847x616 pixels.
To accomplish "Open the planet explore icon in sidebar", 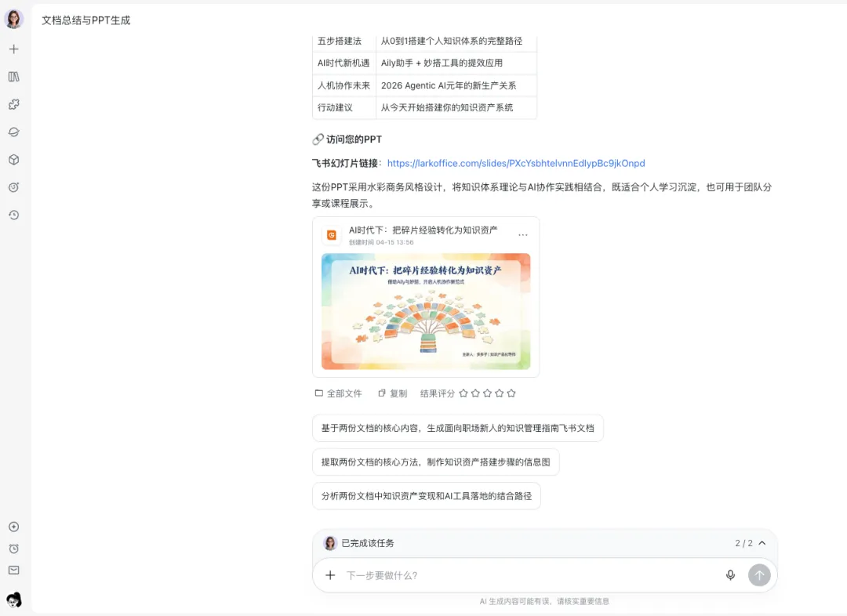I will point(14,132).
